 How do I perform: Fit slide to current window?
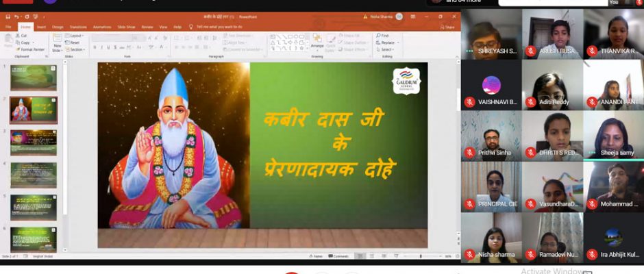(457, 256)
